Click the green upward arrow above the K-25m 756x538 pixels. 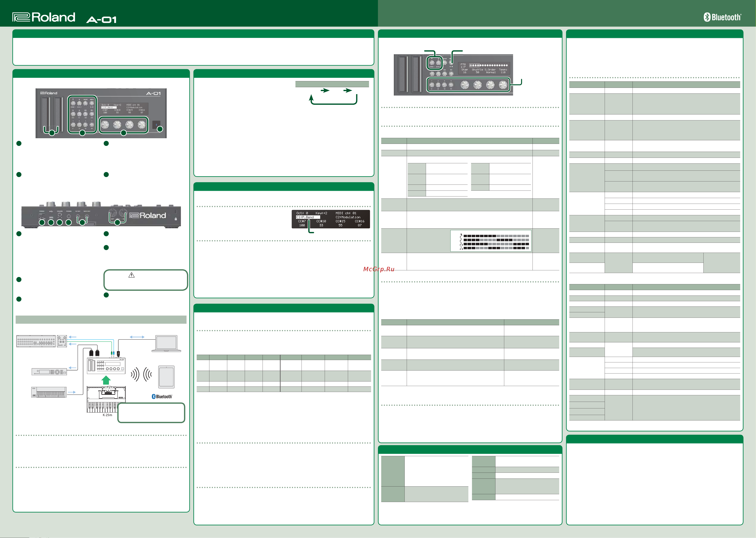(x=106, y=380)
